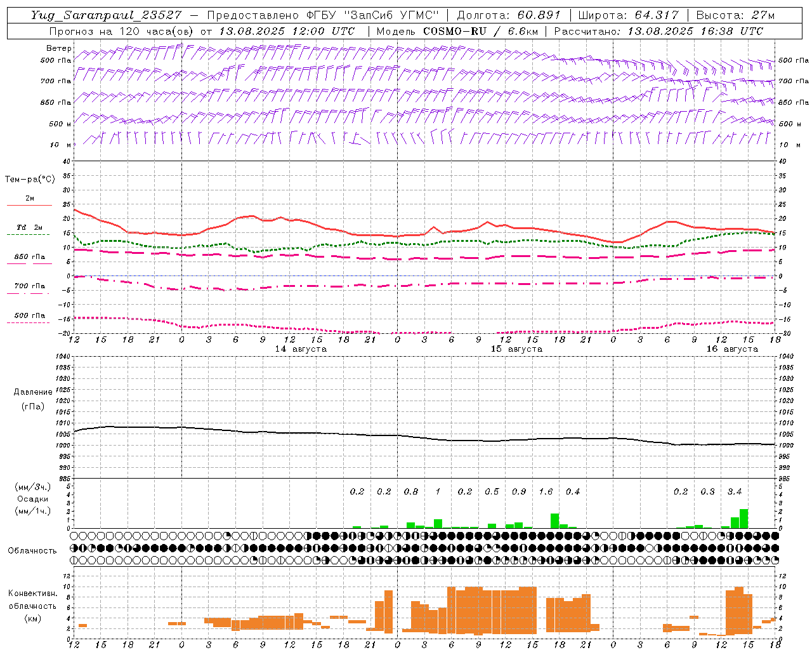Select calculation time 13.08.2025 16:38 UTC

[x=695, y=31]
